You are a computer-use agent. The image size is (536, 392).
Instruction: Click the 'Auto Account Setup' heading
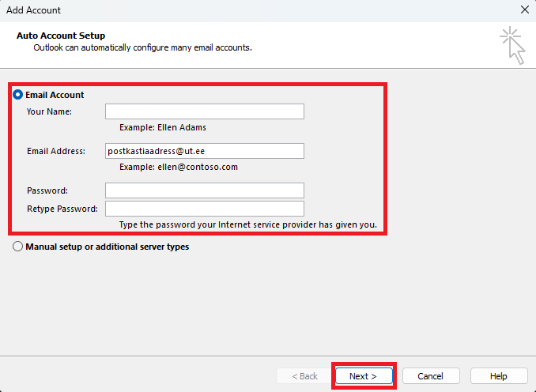tap(61, 36)
